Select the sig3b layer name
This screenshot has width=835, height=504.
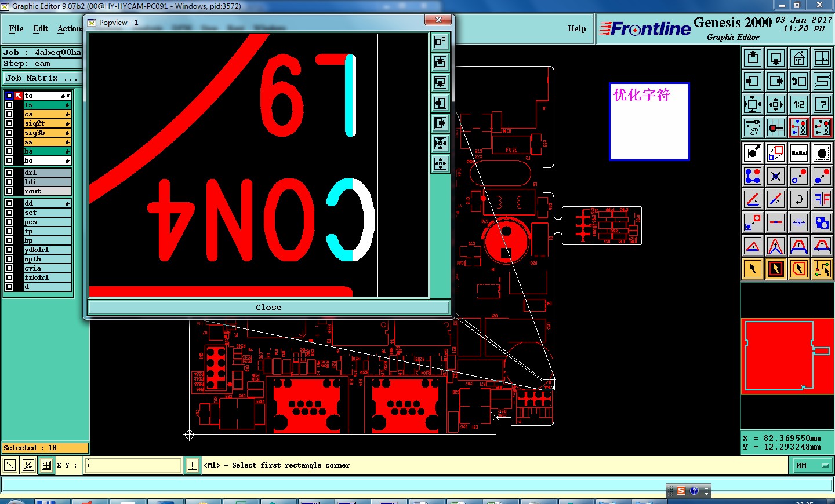(x=47, y=133)
